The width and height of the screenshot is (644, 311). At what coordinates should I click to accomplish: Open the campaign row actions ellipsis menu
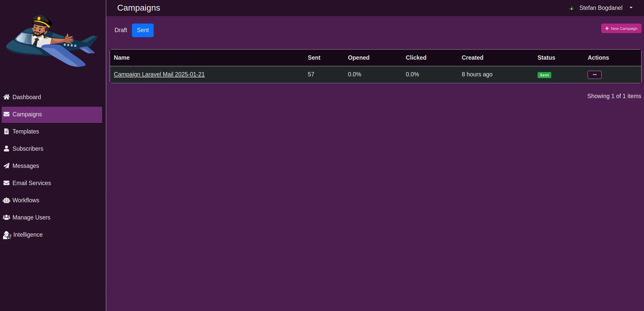(594, 75)
